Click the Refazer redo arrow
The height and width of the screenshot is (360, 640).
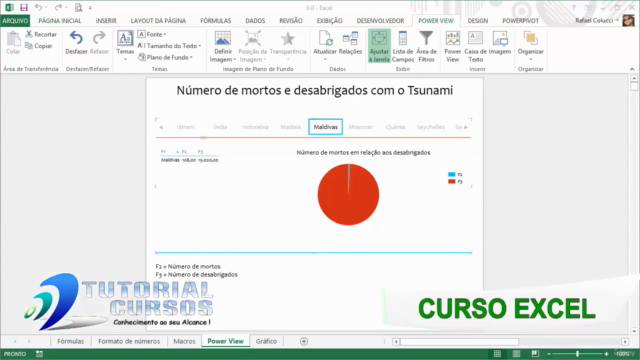point(99,42)
